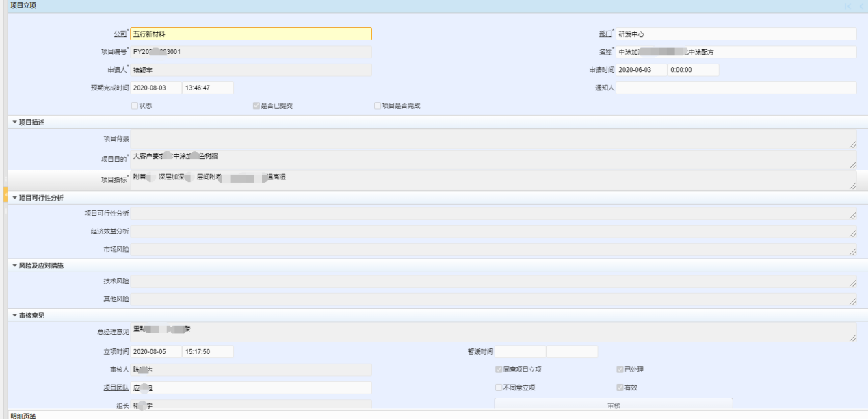Collapse the 审核意见 section
Screen dimensions: 868x419
pos(14,316)
